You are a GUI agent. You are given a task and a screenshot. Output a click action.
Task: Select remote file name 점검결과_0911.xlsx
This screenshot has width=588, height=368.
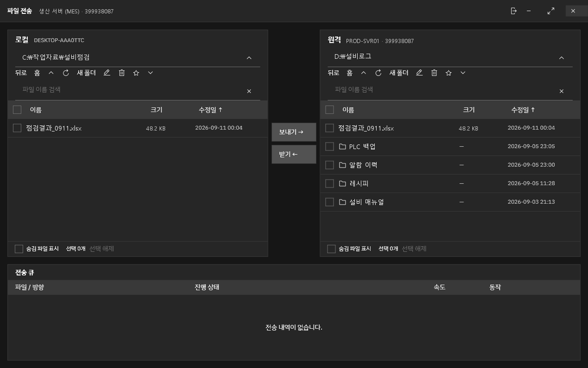tap(366, 128)
